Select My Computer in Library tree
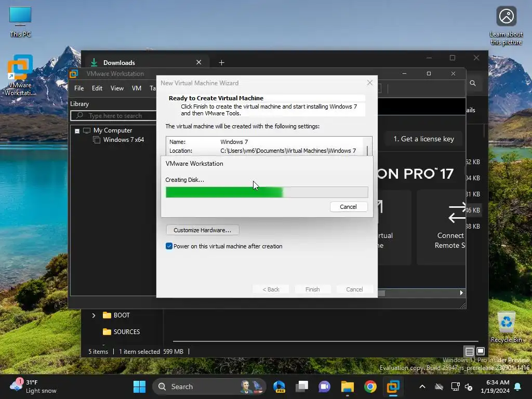The height and width of the screenshot is (399, 532). pyautogui.click(x=113, y=130)
